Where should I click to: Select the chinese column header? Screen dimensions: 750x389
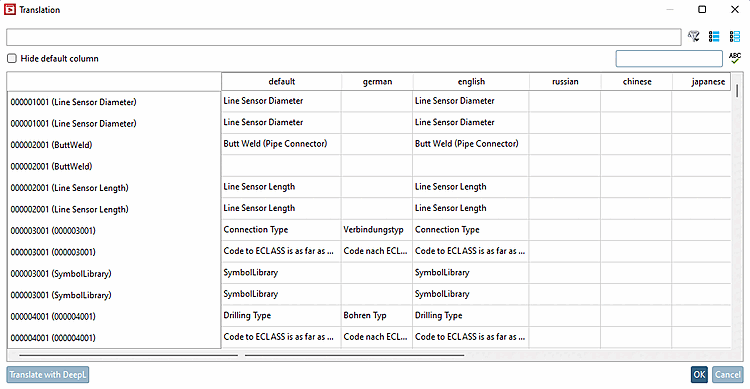click(x=637, y=81)
